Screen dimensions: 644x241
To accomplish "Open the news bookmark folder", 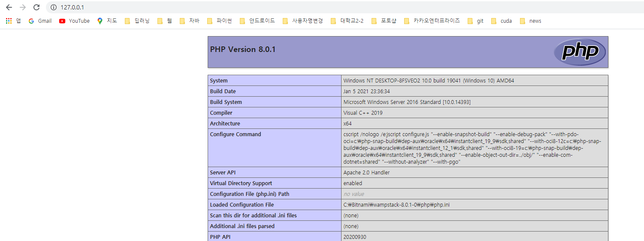I will tap(530, 21).
